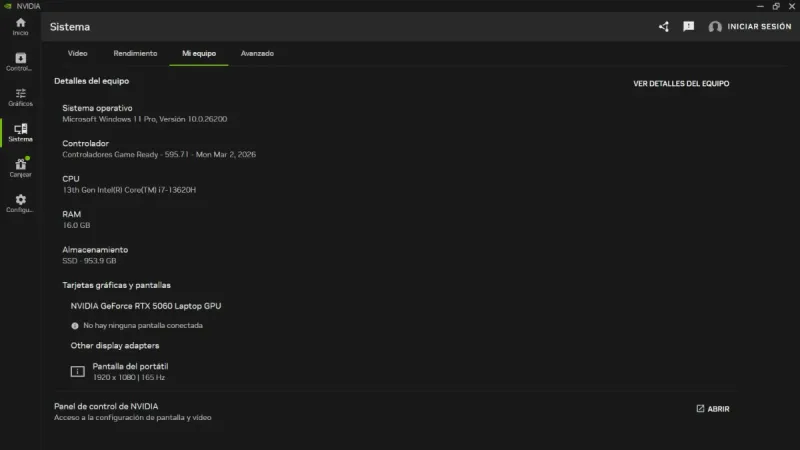Click Tarjetas gráficas y pantallas heading
Screen dimensions: 800x450
[116, 285]
